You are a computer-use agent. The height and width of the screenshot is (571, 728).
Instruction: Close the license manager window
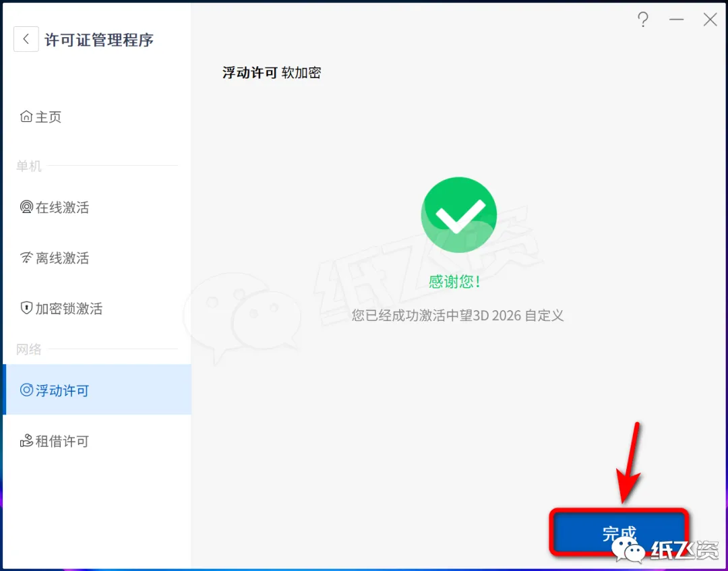(x=710, y=20)
